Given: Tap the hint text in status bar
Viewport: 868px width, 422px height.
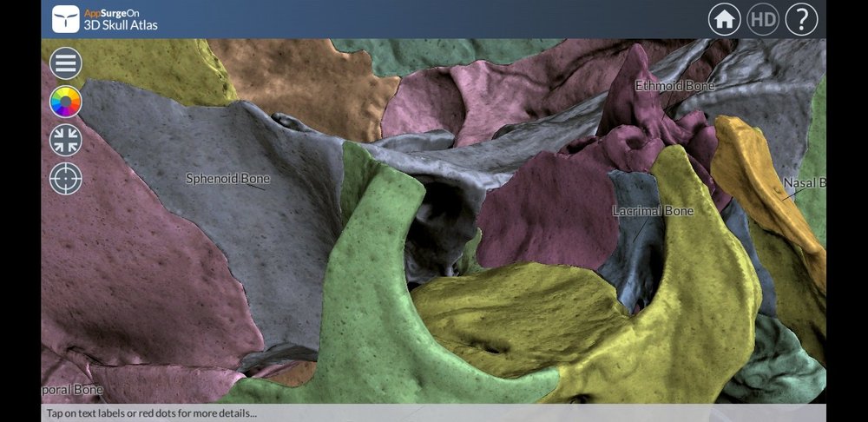Looking at the screenshot, I should 151,413.
